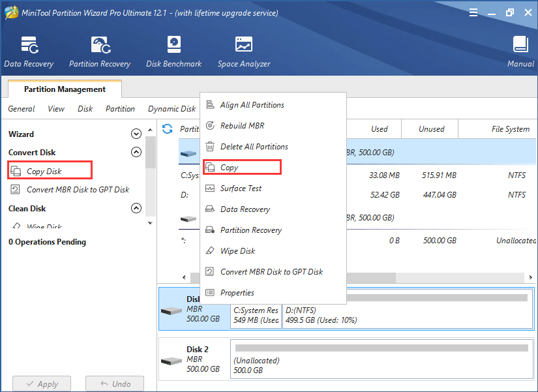Open the View menu
The height and width of the screenshot is (392, 538).
click(x=56, y=109)
